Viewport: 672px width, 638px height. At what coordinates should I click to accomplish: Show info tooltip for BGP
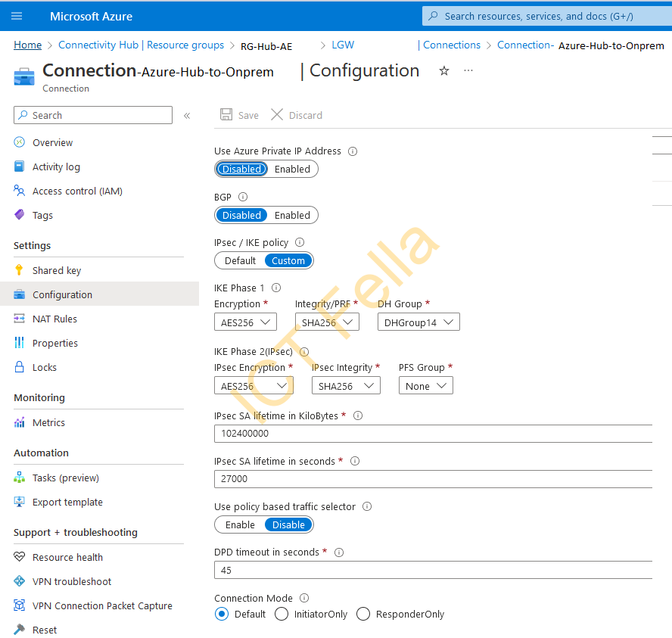click(243, 197)
